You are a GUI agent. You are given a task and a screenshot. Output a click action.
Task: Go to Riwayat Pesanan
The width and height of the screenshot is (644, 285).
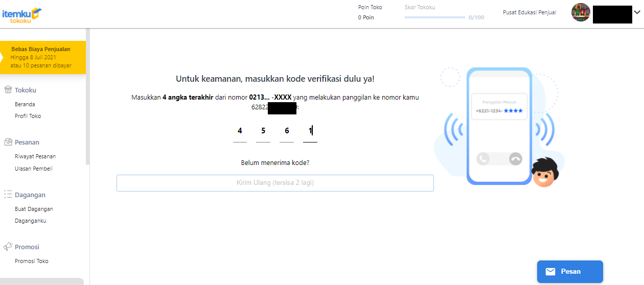[35, 156]
